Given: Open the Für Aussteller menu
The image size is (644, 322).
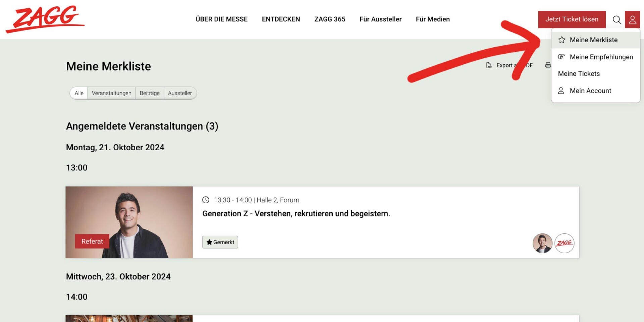Looking at the screenshot, I should (380, 19).
